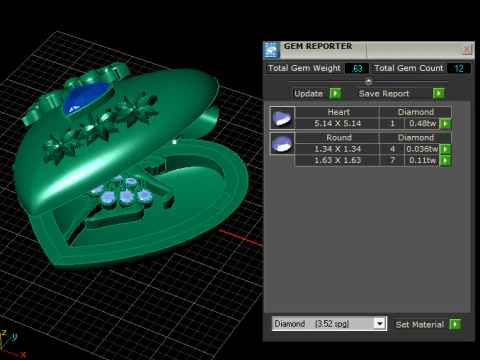Screen dimensions: 480x360
Task: Select the 1.63 X 1.63 size cell
Action: tap(337, 160)
